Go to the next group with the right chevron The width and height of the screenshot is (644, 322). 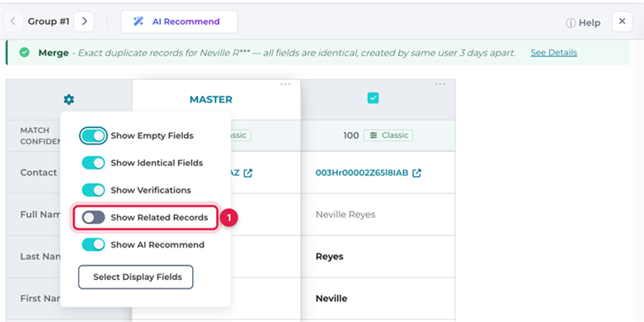(x=84, y=21)
